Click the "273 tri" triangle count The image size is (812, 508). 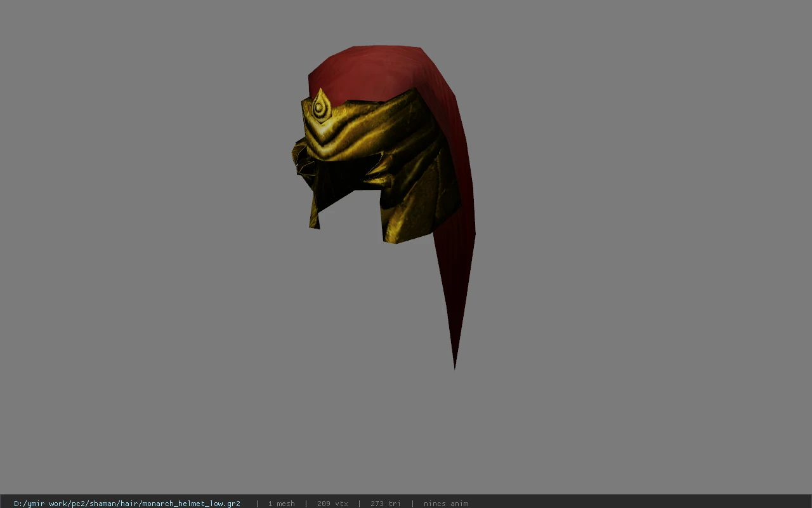[386, 504]
